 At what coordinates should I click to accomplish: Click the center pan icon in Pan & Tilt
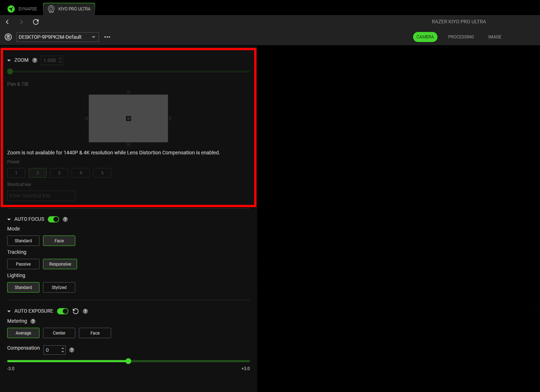(128, 118)
